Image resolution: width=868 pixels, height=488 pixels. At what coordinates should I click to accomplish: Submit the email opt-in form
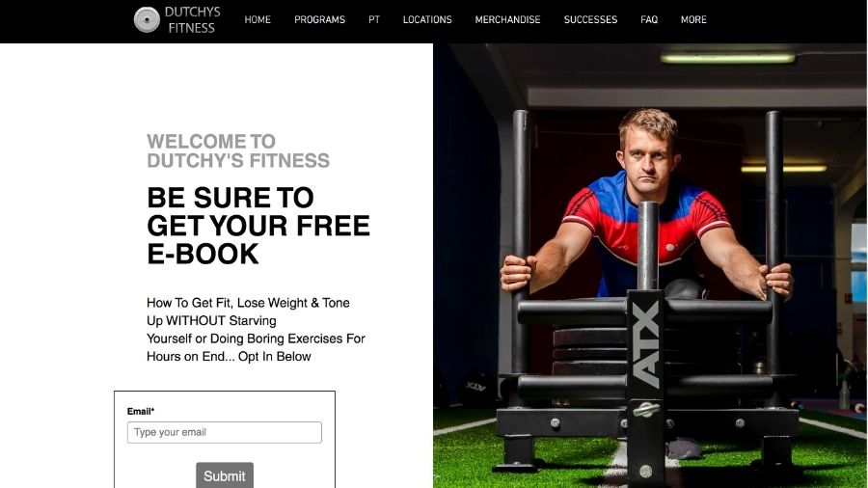coord(224,475)
